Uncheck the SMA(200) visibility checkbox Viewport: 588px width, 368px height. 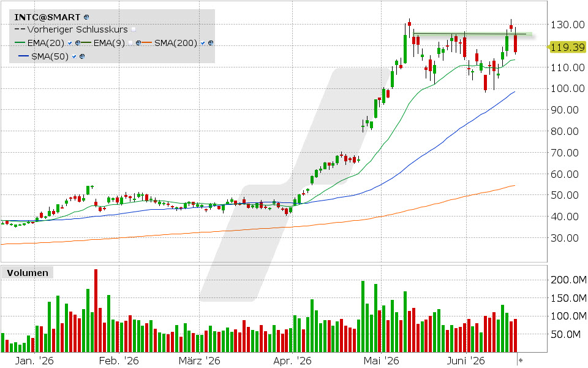click(203, 43)
